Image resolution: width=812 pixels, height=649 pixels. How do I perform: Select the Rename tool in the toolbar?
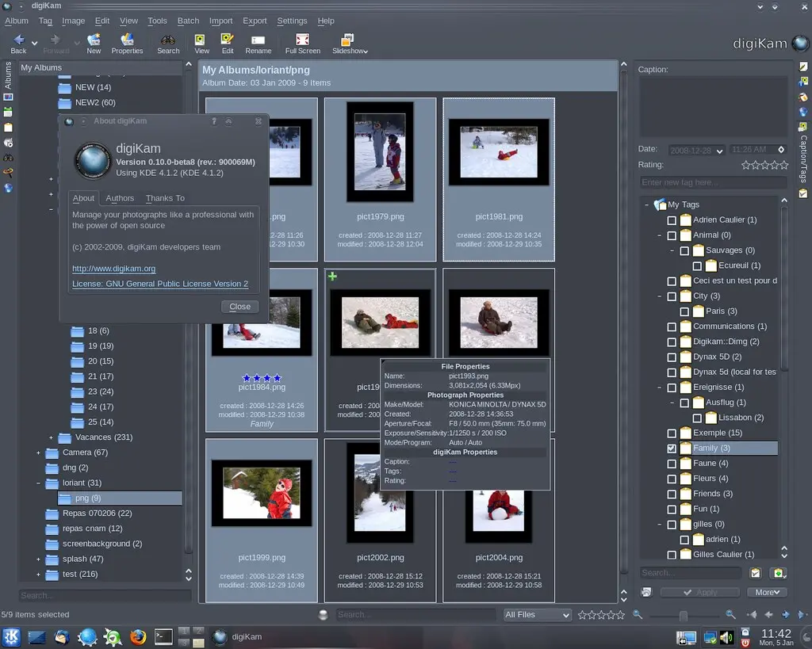260,43
